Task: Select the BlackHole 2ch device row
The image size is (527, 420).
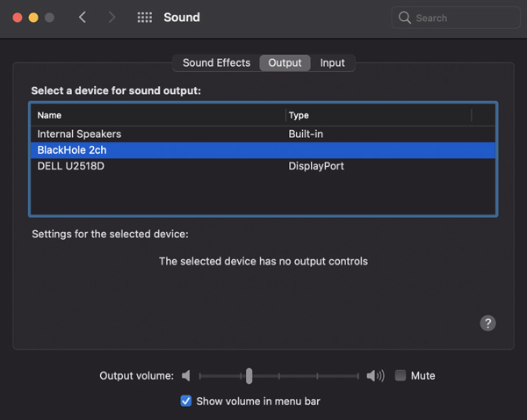Action: pyautogui.click(x=72, y=150)
